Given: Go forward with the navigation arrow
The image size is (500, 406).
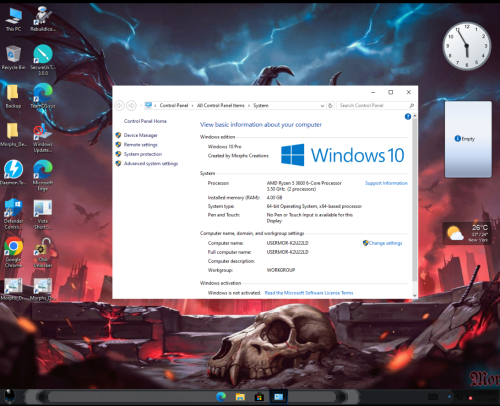Looking at the screenshot, I should (x=132, y=105).
